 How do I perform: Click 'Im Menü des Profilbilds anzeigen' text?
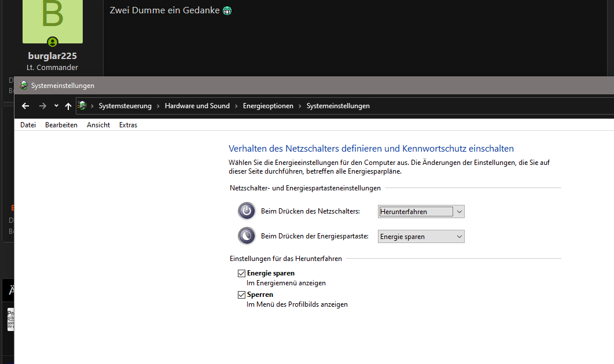[297, 304]
